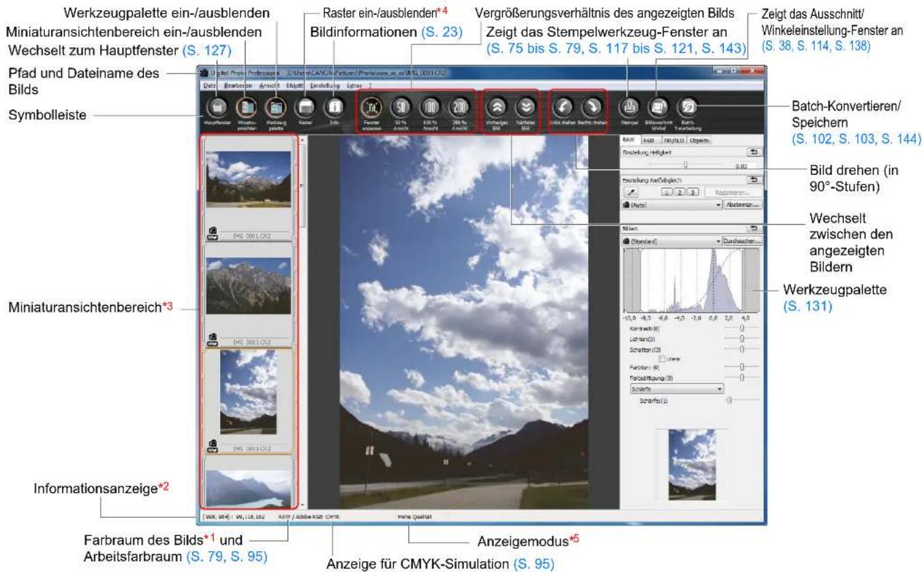Click the Schatten slider handle

tap(741, 349)
